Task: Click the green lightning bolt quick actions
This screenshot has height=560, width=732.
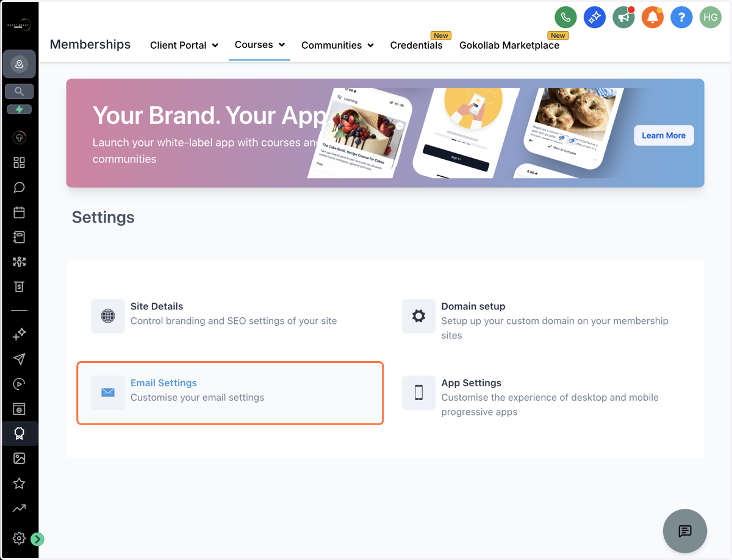Action: pos(19,110)
